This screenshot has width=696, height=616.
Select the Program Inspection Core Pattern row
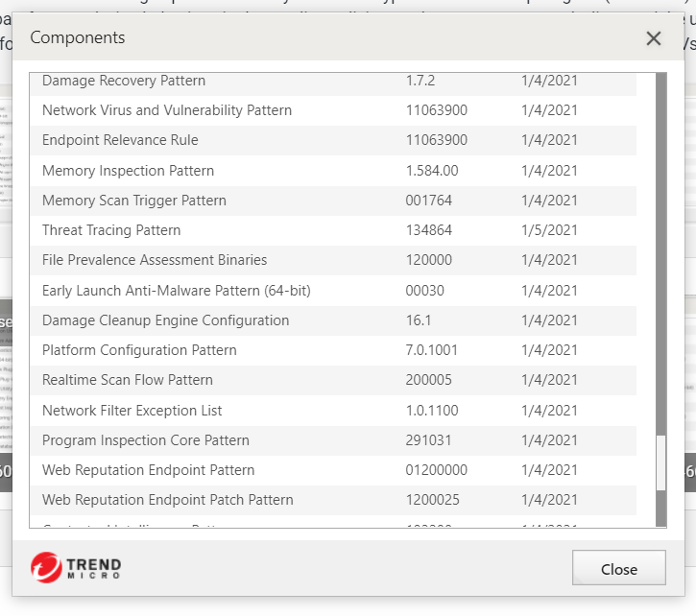click(x=146, y=440)
